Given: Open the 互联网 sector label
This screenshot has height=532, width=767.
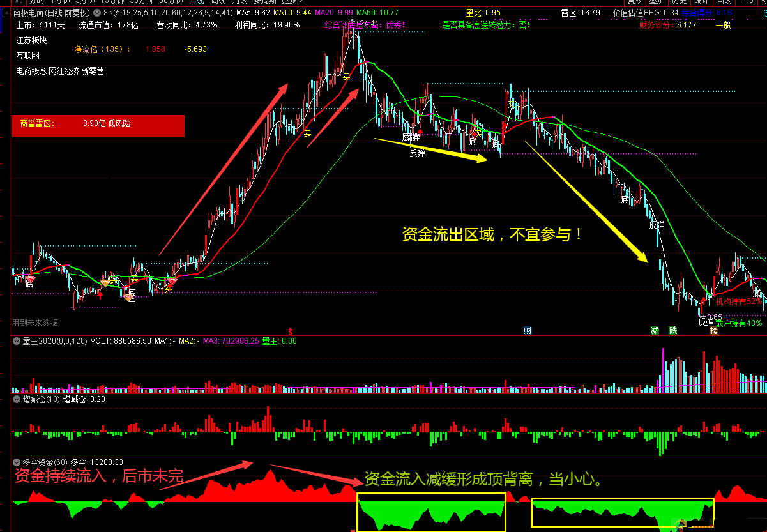Looking at the screenshot, I should pyautogui.click(x=28, y=56).
